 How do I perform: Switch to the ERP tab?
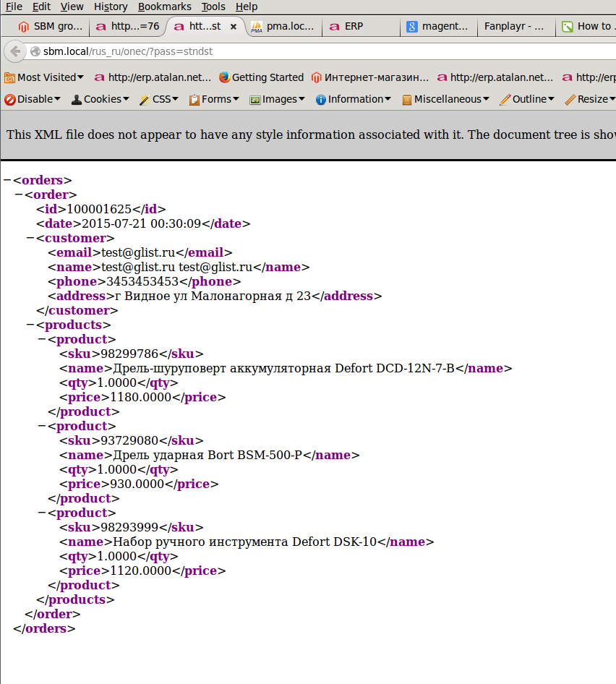click(362, 27)
